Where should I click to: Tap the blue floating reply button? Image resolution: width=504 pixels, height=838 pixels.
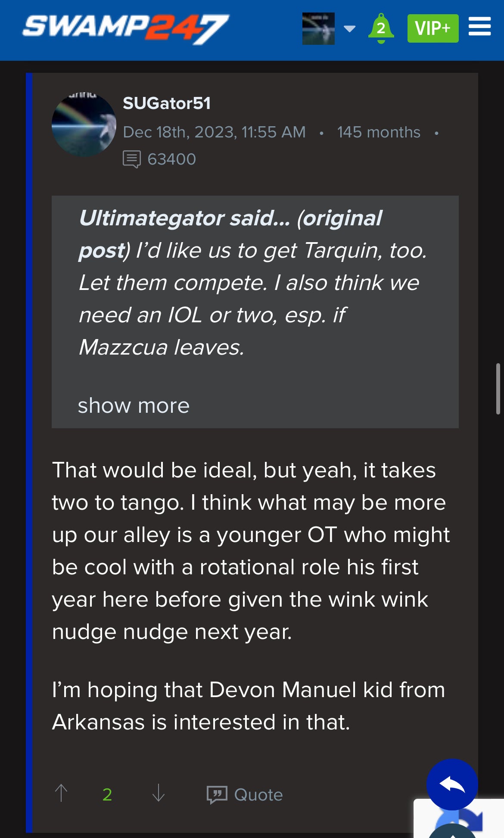[452, 785]
